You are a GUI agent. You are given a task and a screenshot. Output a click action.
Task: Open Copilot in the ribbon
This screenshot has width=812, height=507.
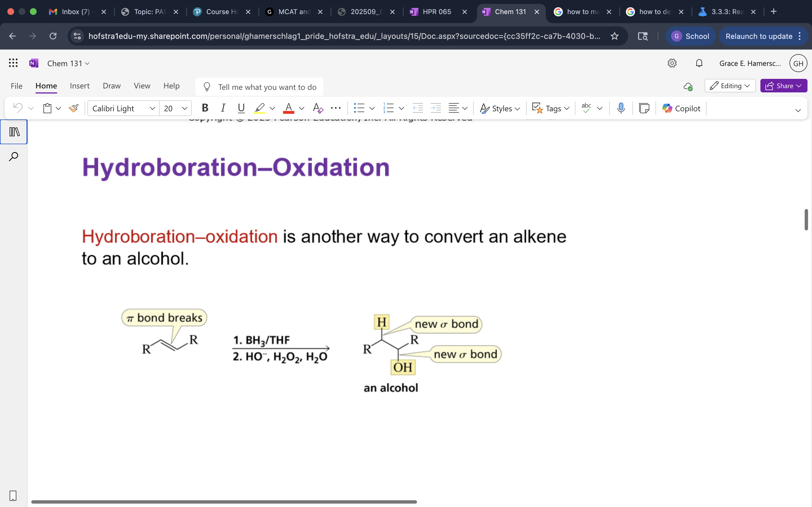coord(681,108)
